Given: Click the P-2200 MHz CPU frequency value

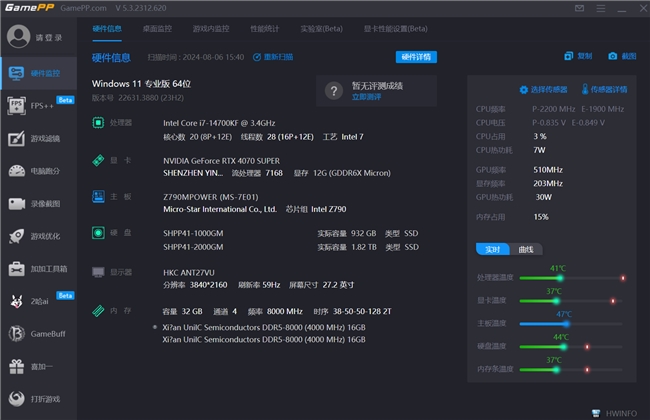Looking at the screenshot, I should coord(553,109).
